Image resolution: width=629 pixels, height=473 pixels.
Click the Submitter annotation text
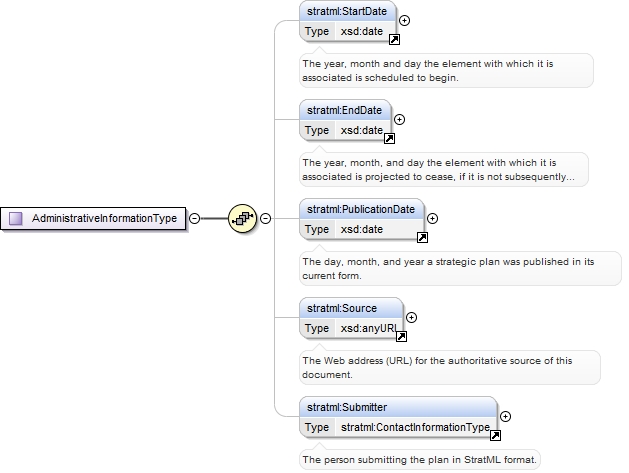click(420, 460)
